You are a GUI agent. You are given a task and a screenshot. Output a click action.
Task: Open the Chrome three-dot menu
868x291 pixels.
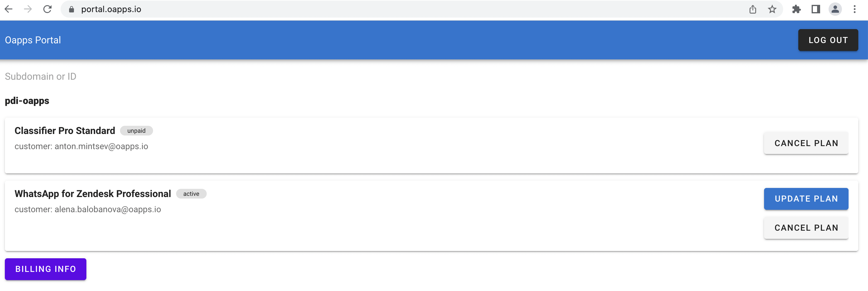[x=855, y=9]
